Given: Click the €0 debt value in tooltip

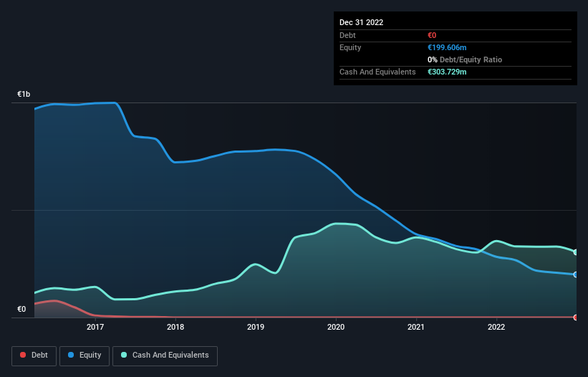Looking at the screenshot, I should [432, 35].
